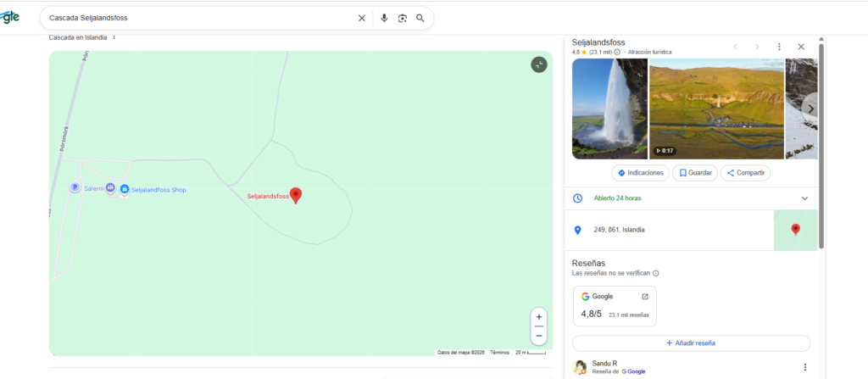
Task: Open options next to Cascada en Islandia
Action: tap(114, 37)
